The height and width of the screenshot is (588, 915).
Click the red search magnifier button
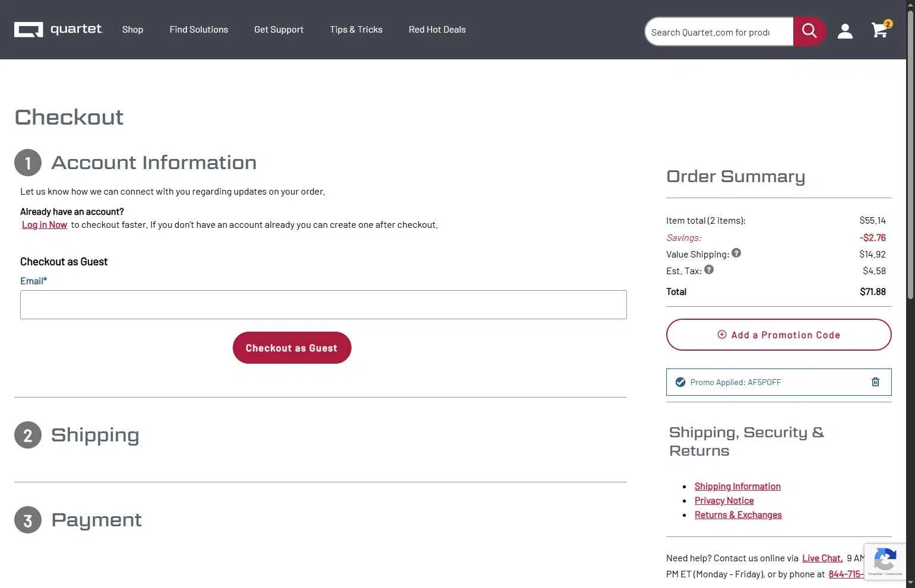(809, 31)
